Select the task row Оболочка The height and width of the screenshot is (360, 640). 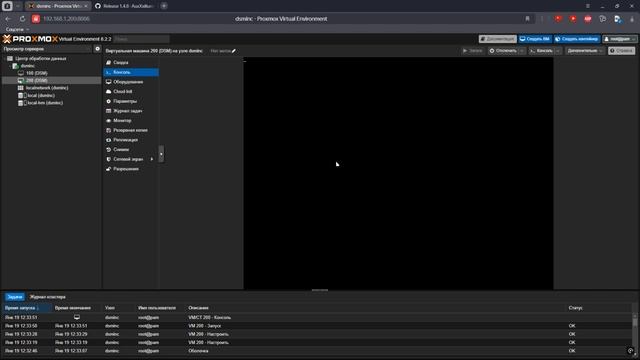pos(317,351)
